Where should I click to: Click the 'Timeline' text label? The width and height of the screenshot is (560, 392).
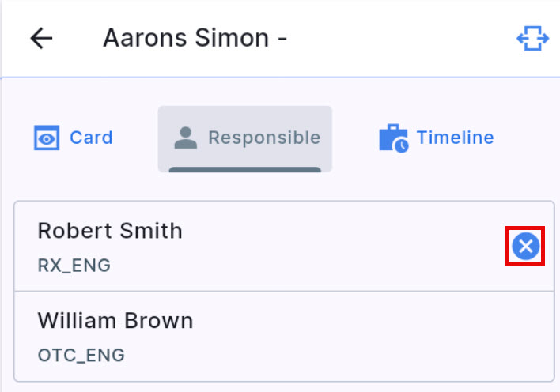pyautogui.click(x=455, y=138)
